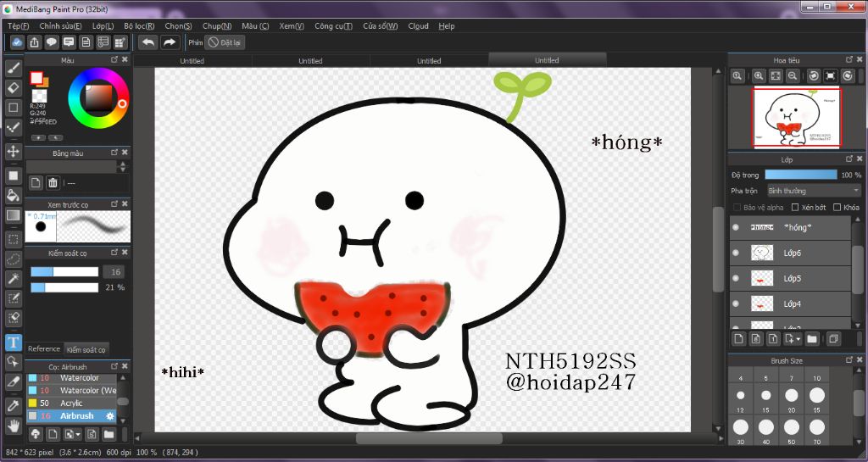Click the folder icon in Layer panel
The width and height of the screenshot is (868, 462).
(x=811, y=338)
